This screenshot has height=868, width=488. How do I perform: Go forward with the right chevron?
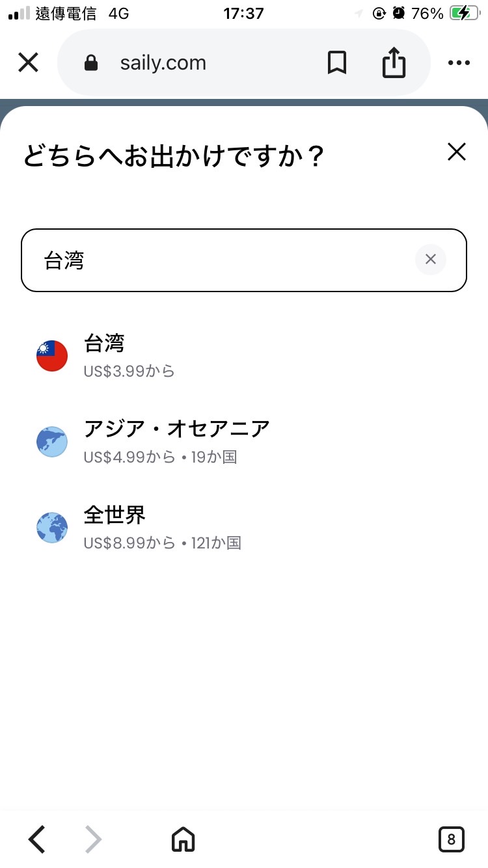pos(94,839)
